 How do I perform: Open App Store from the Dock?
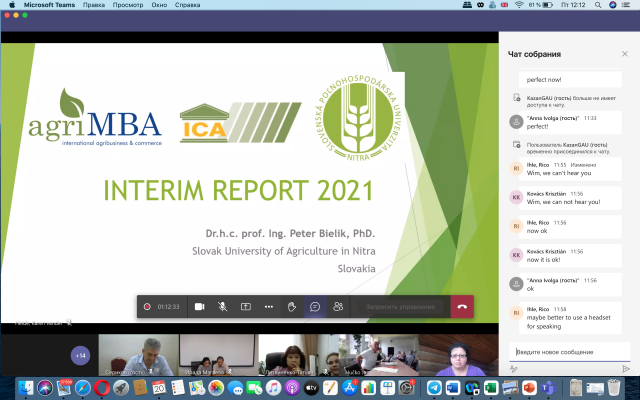(349, 388)
